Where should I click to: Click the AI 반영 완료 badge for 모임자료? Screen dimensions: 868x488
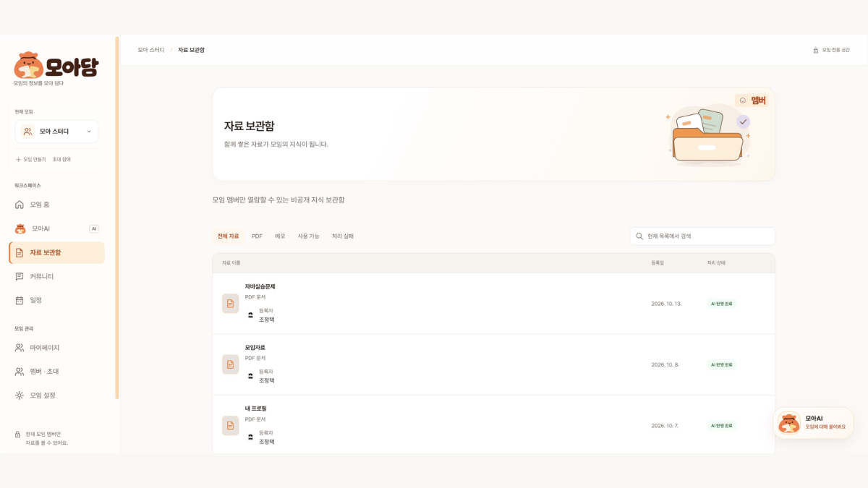pos(722,364)
